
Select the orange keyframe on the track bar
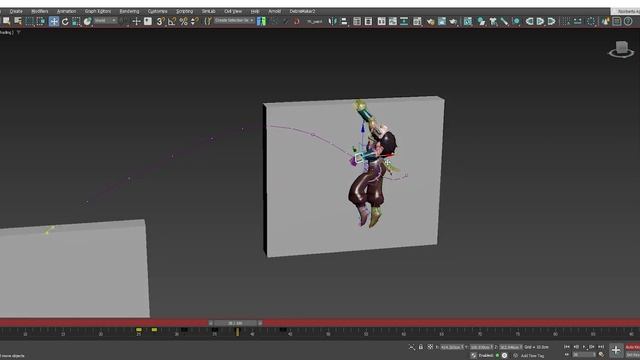tap(237, 332)
